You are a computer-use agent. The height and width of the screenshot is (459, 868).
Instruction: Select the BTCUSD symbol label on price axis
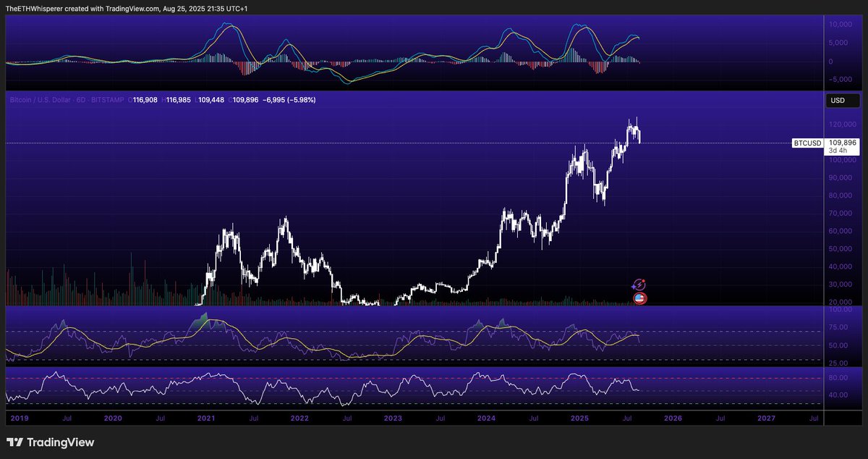pyautogui.click(x=807, y=143)
